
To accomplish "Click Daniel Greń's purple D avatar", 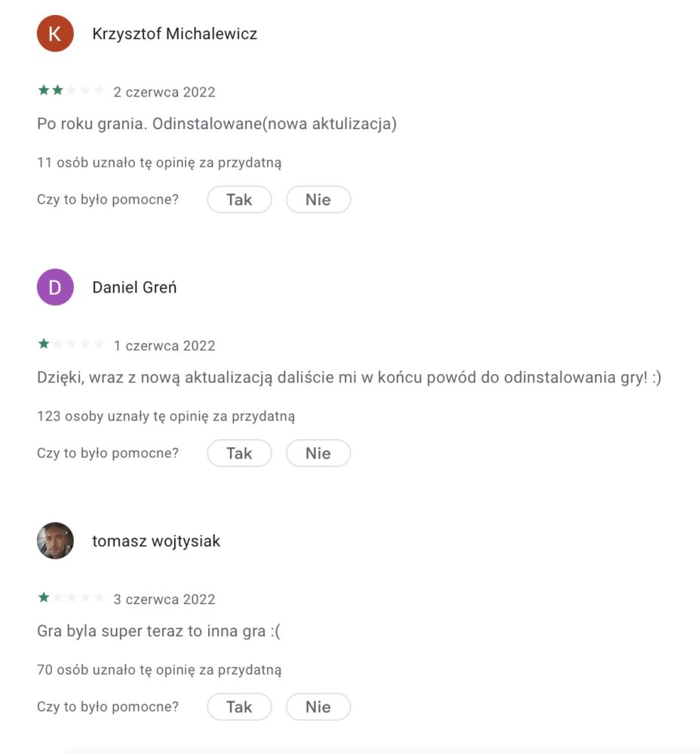I will click(x=55, y=287).
